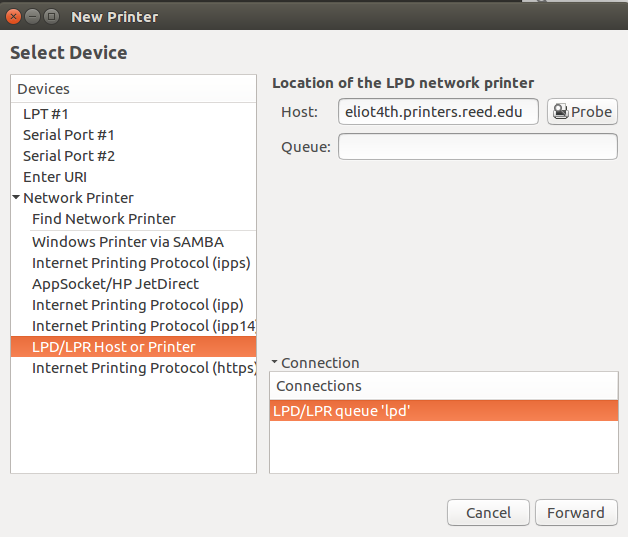This screenshot has width=628, height=537.
Task: Choose Internet Printing Protocol (ipps)
Action: point(141,263)
